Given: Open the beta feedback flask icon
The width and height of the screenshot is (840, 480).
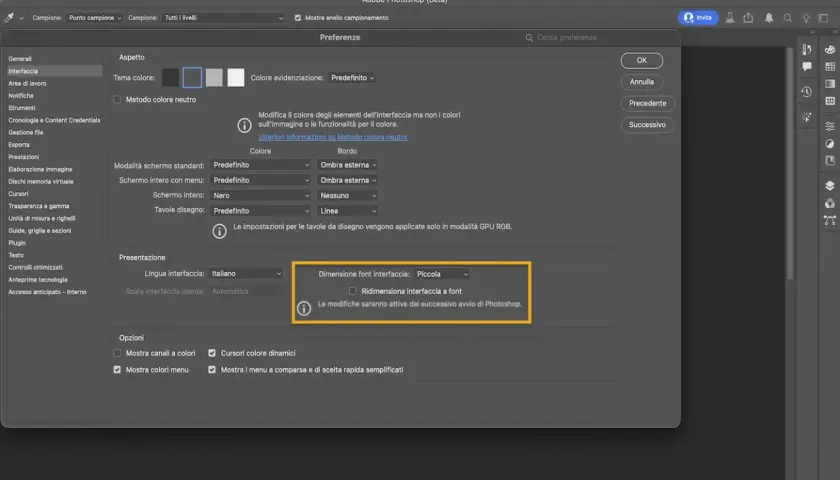Looking at the screenshot, I should [730, 18].
